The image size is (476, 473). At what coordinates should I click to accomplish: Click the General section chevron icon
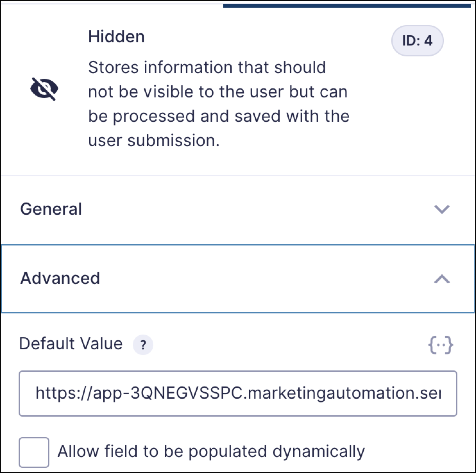pos(442,209)
